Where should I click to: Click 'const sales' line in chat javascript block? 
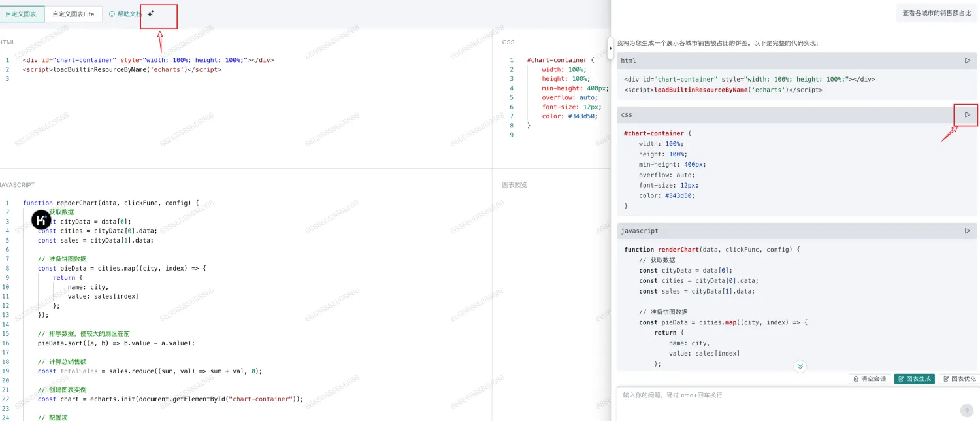pyautogui.click(x=698, y=291)
